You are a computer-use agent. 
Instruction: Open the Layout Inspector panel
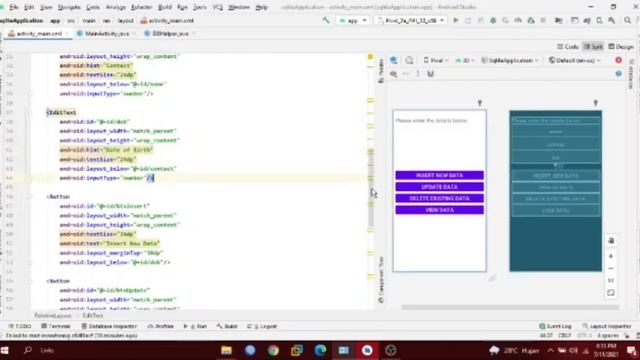[x=607, y=326]
